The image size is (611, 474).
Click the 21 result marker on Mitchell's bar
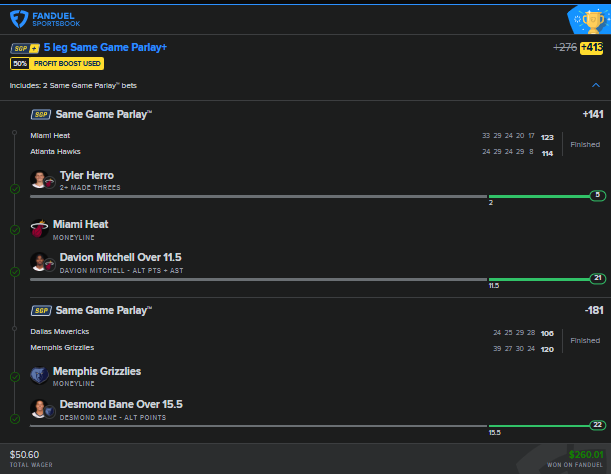(598, 278)
